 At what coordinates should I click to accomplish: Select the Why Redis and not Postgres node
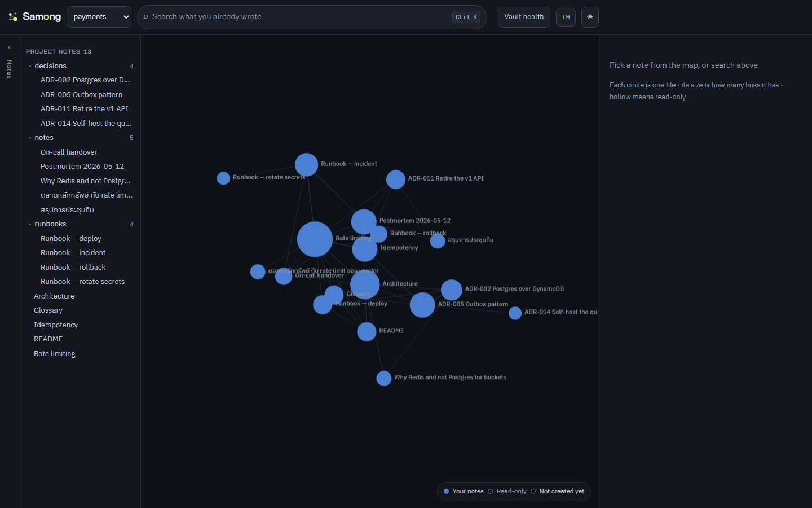pos(384,378)
